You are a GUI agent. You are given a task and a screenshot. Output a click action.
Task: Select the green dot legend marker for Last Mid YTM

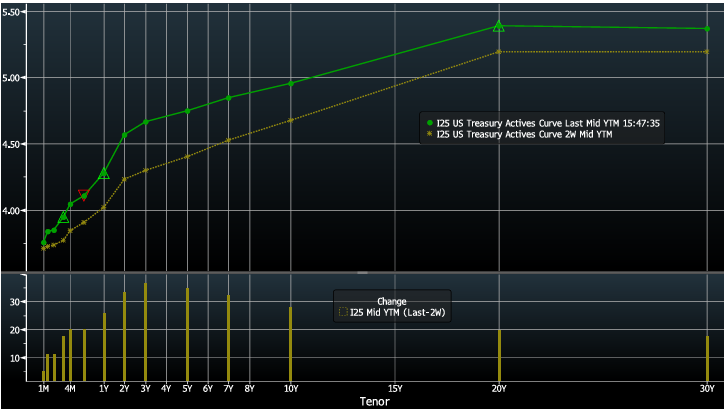tap(429, 123)
